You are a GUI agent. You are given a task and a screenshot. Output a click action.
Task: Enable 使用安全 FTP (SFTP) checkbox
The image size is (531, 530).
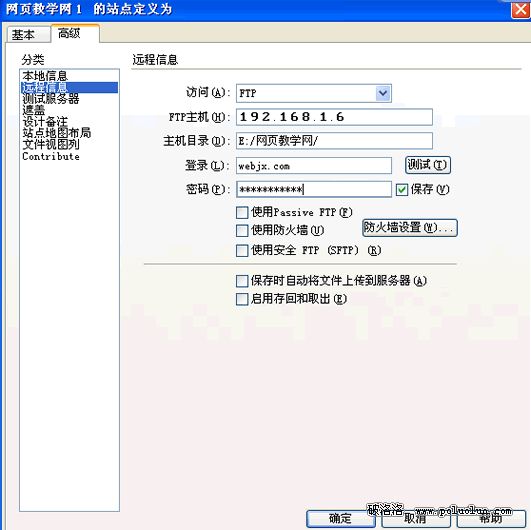[x=242, y=251]
